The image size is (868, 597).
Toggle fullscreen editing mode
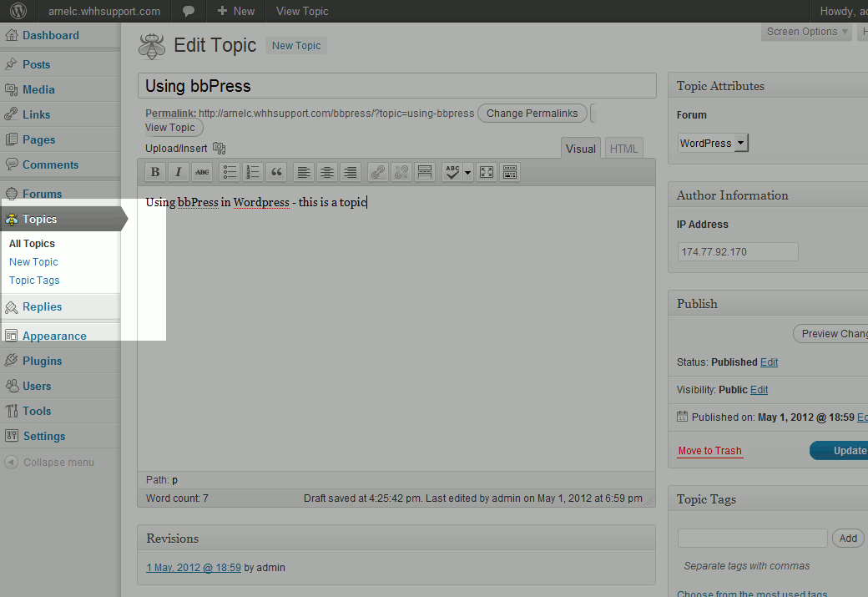(487, 172)
